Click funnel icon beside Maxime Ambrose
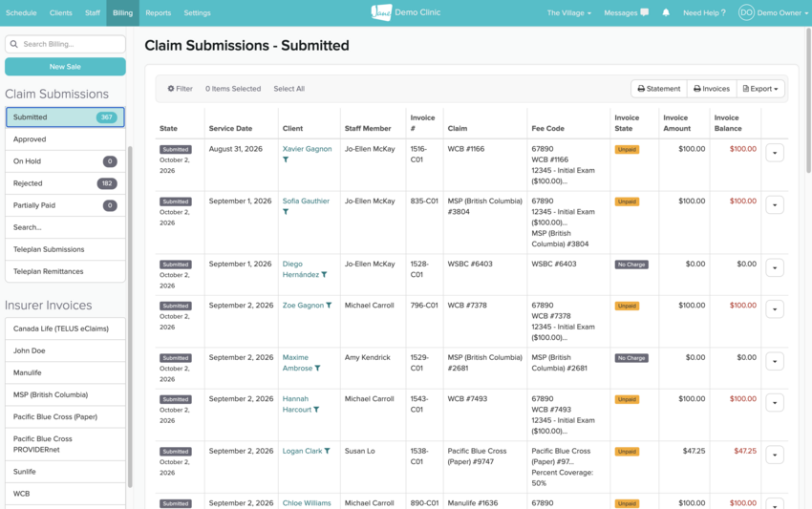This screenshot has height=509, width=812. point(317,369)
